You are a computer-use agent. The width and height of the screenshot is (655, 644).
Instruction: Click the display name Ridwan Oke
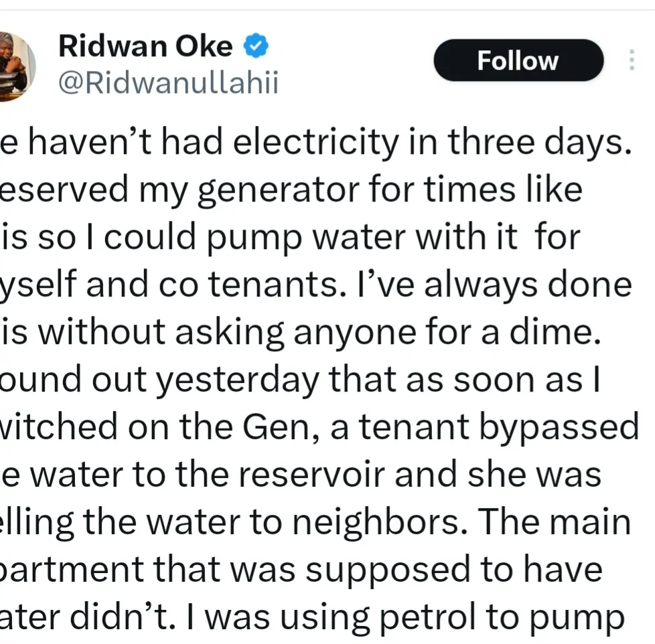click(x=145, y=47)
